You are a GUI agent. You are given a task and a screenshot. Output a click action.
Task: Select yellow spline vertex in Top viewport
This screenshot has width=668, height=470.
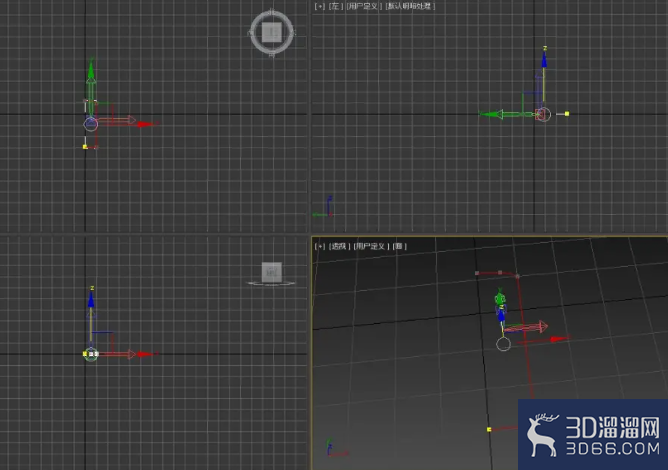pos(85,147)
